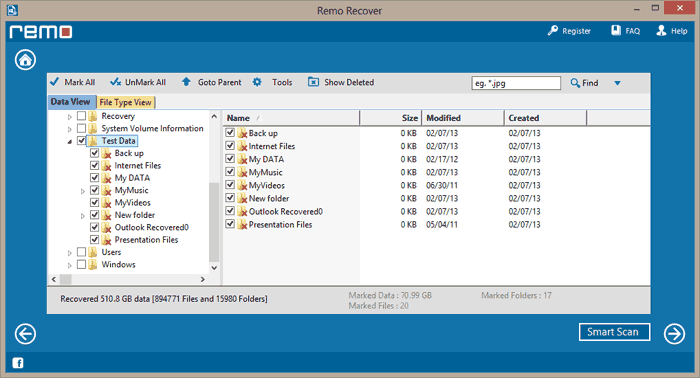Go to the home screen icon
Image resolution: width=700 pixels, height=378 pixels.
[x=25, y=60]
